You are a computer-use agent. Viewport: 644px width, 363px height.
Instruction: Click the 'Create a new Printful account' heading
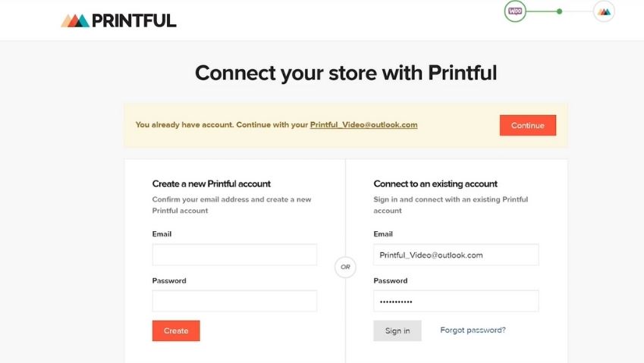211,183
